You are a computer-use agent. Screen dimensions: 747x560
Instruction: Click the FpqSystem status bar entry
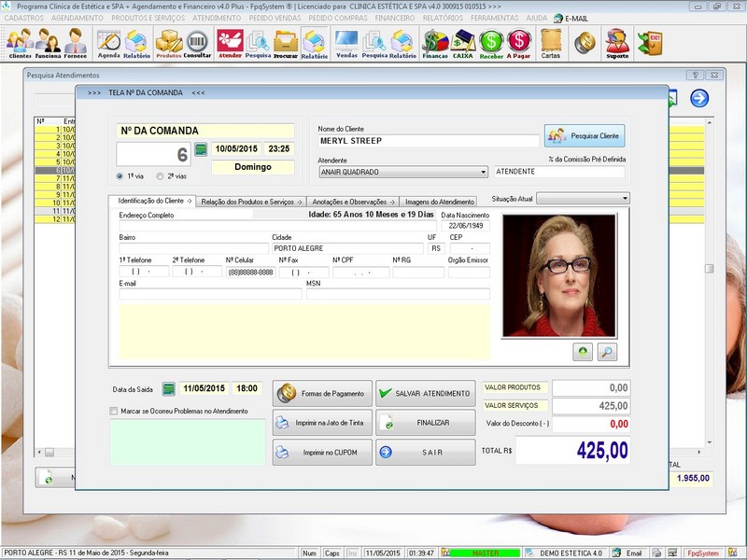click(x=703, y=553)
